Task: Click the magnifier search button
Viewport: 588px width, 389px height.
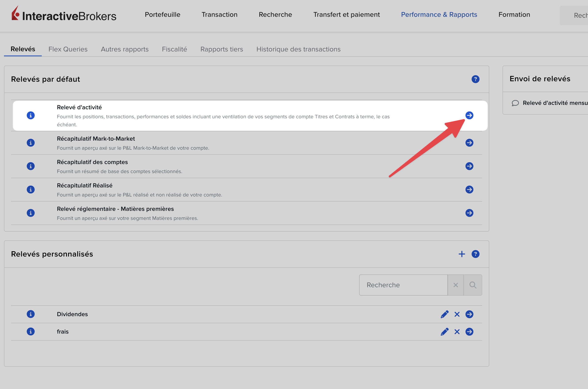Action: [472, 285]
